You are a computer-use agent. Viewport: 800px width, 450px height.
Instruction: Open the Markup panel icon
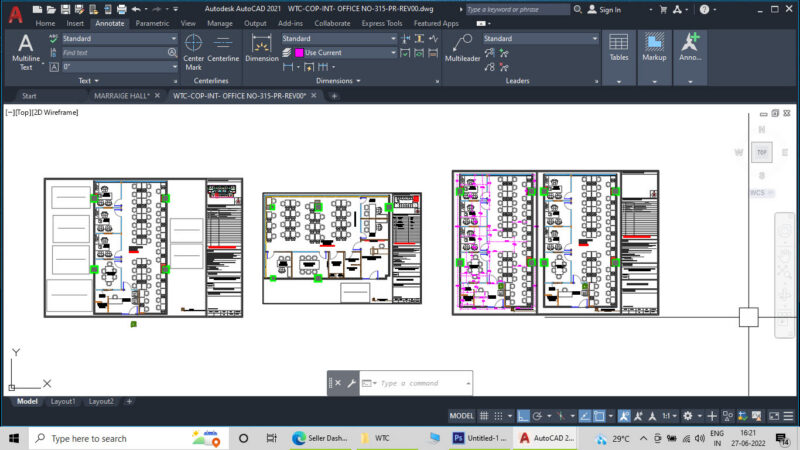click(x=654, y=48)
